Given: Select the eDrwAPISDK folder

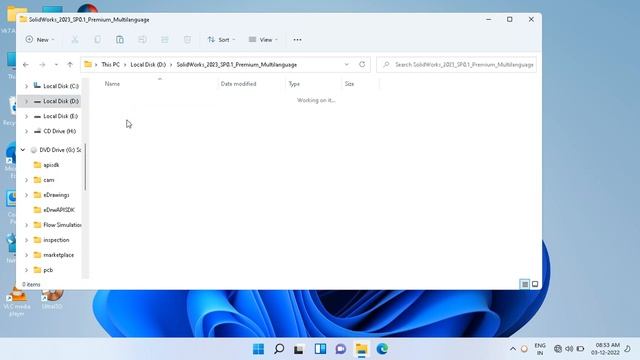Looking at the screenshot, I should pyautogui.click(x=59, y=210).
